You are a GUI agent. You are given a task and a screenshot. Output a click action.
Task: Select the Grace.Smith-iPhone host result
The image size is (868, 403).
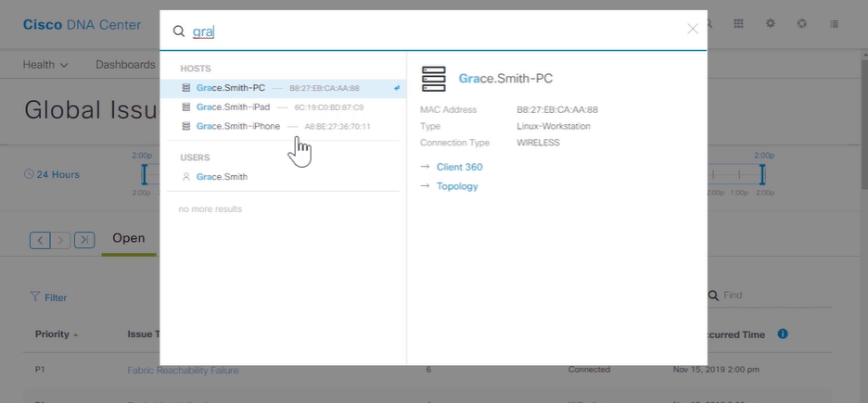point(283,126)
